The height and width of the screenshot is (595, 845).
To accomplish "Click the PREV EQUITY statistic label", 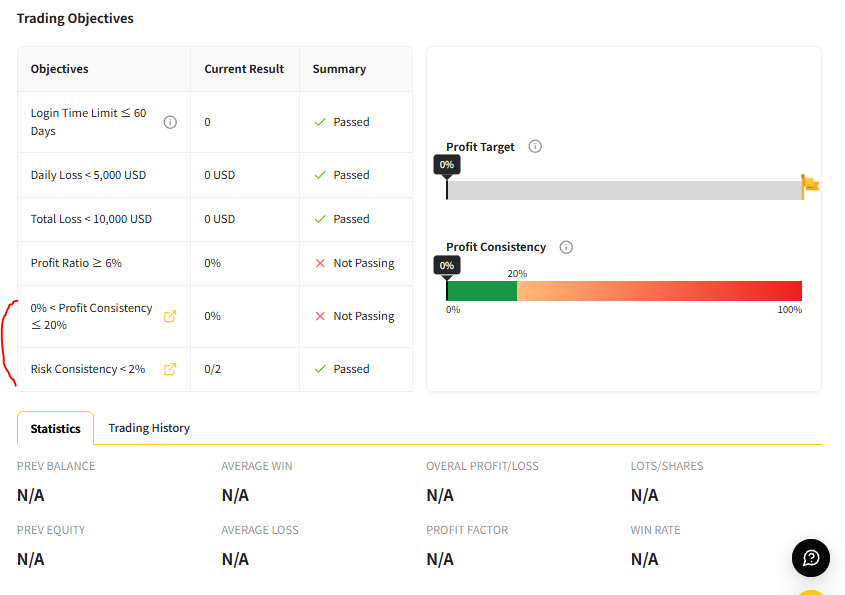I will (51, 530).
